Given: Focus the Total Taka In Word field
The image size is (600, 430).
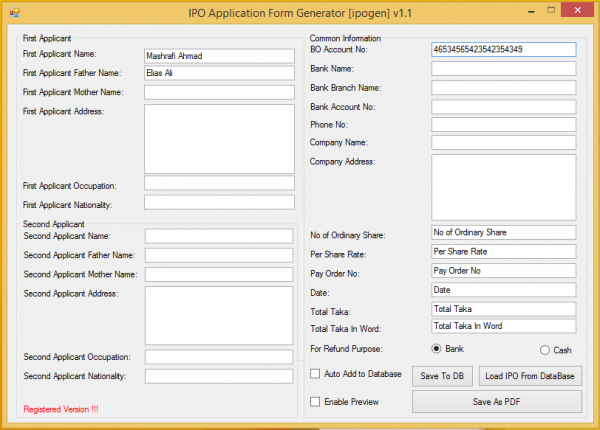Looking at the screenshot, I should click(x=503, y=326).
